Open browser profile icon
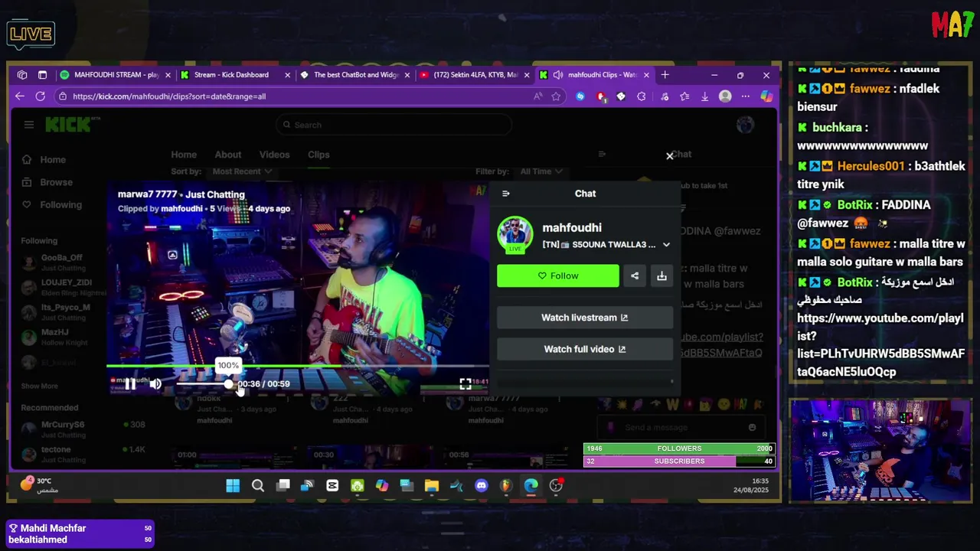The image size is (980, 551). [725, 96]
